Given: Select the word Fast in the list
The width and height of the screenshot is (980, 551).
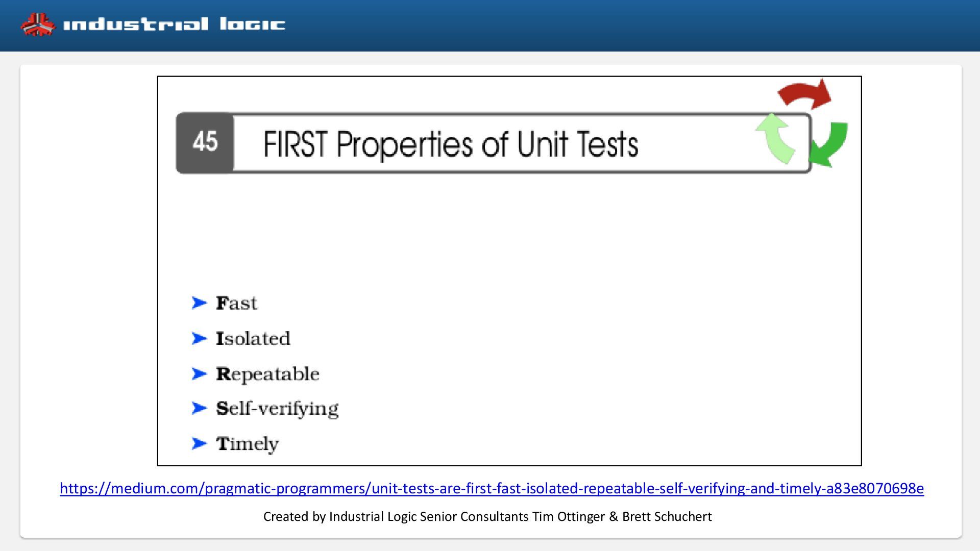Looking at the screenshot, I should tap(236, 303).
